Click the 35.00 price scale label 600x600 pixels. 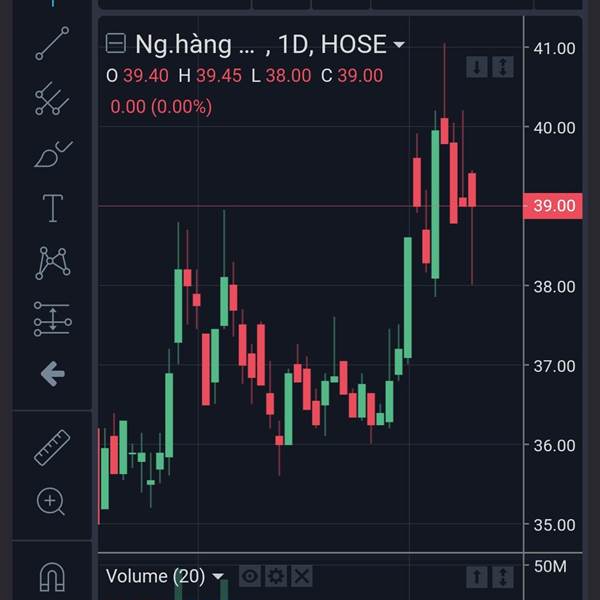click(x=554, y=525)
